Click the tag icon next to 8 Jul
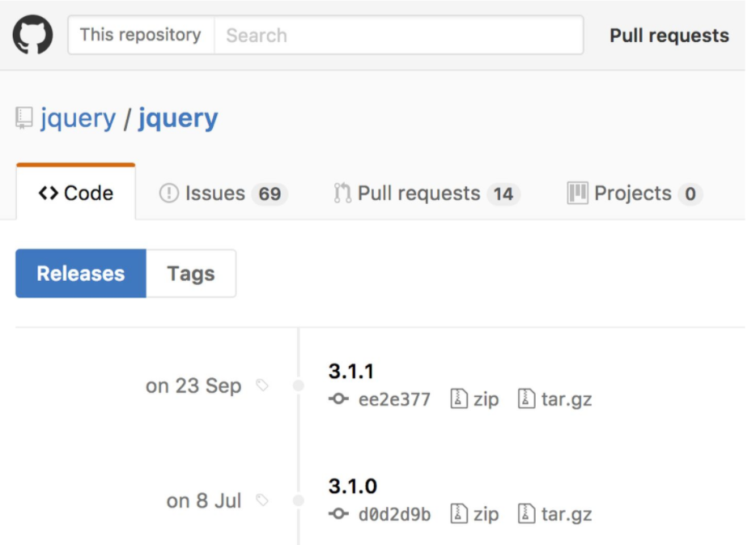Viewport: 756px width, 545px height. click(261, 500)
